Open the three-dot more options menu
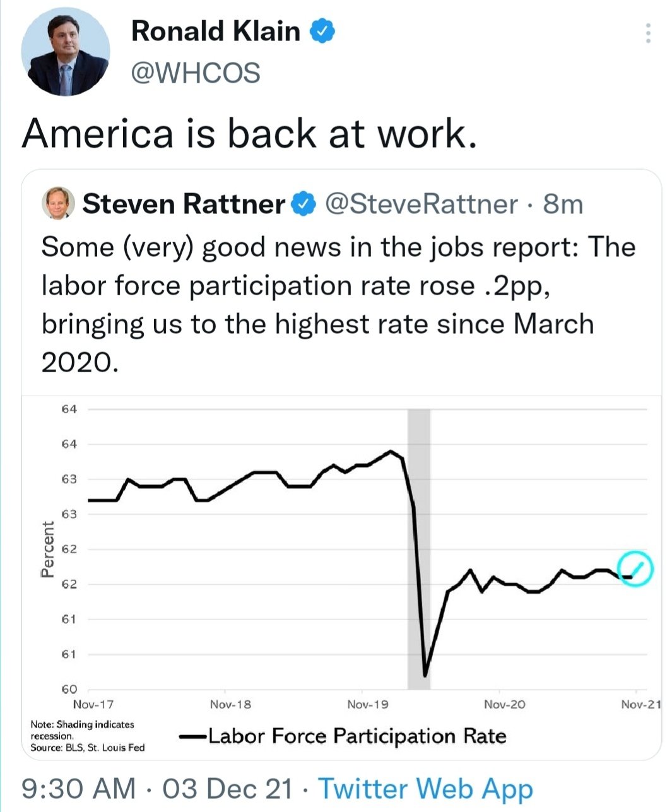The width and height of the screenshot is (672, 812). (x=647, y=33)
